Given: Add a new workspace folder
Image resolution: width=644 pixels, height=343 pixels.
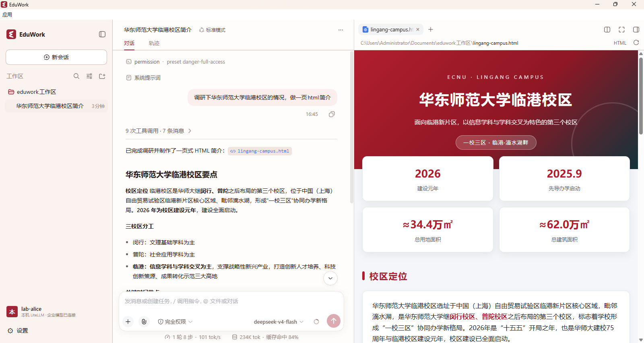Looking at the screenshot, I should [x=102, y=76].
